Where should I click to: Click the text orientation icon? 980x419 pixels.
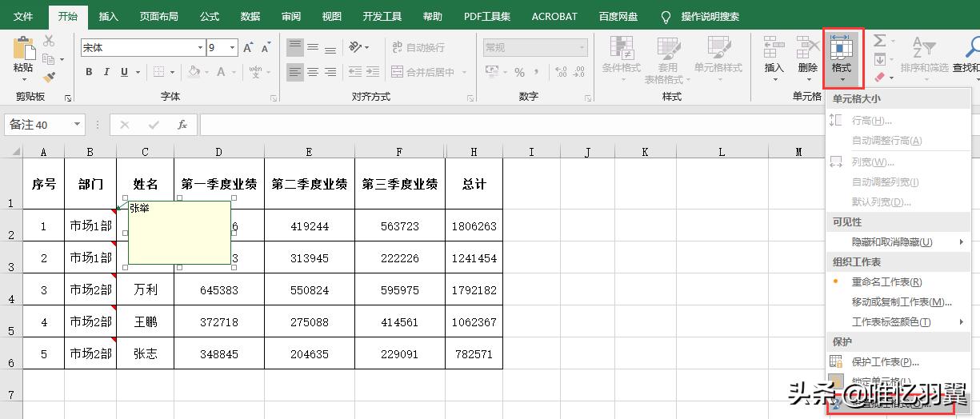355,48
